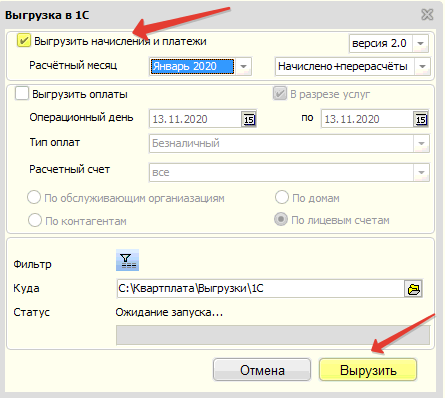Open calendar for start operational day
445x398 pixels.
pyautogui.click(x=249, y=119)
